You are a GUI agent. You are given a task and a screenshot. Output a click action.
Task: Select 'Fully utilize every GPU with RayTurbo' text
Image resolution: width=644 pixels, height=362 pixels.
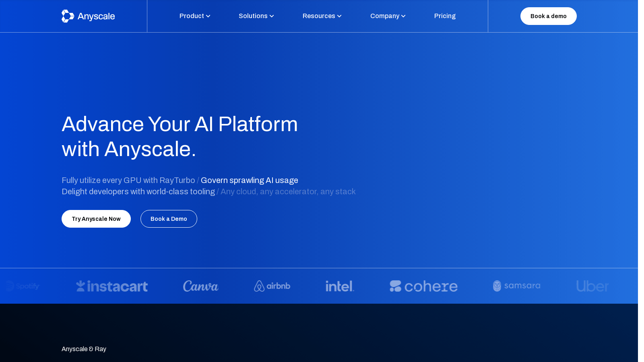[128, 180]
